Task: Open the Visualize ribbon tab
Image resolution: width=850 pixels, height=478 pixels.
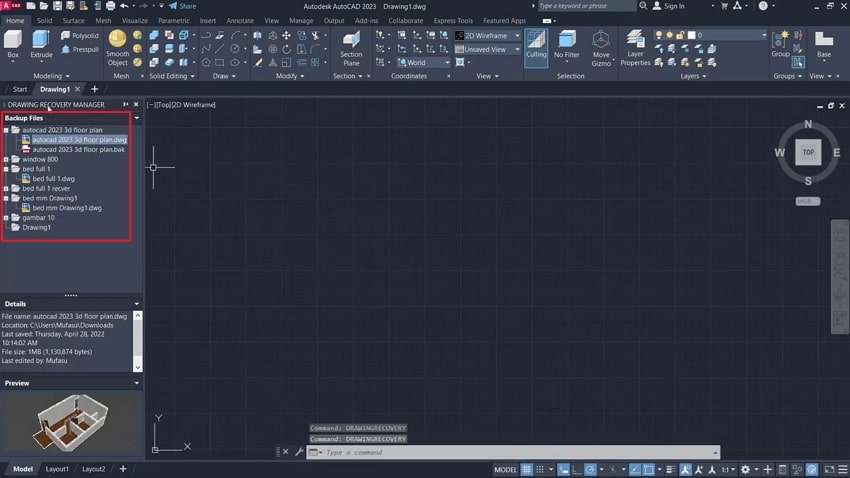Action: [x=134, y=21]
